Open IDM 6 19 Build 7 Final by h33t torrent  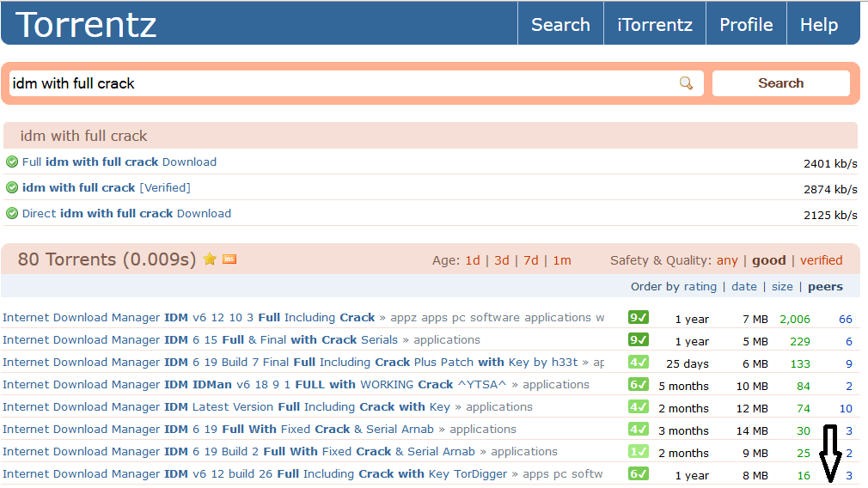pos(290,363)
